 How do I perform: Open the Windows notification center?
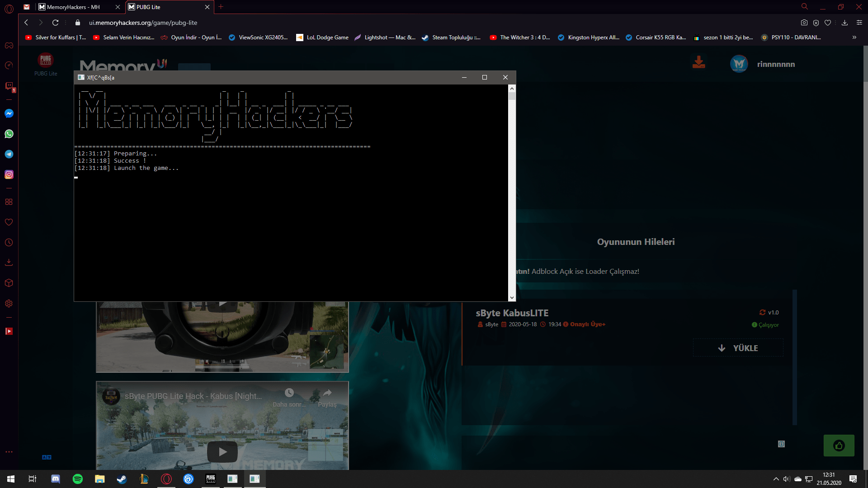point(853,479)
